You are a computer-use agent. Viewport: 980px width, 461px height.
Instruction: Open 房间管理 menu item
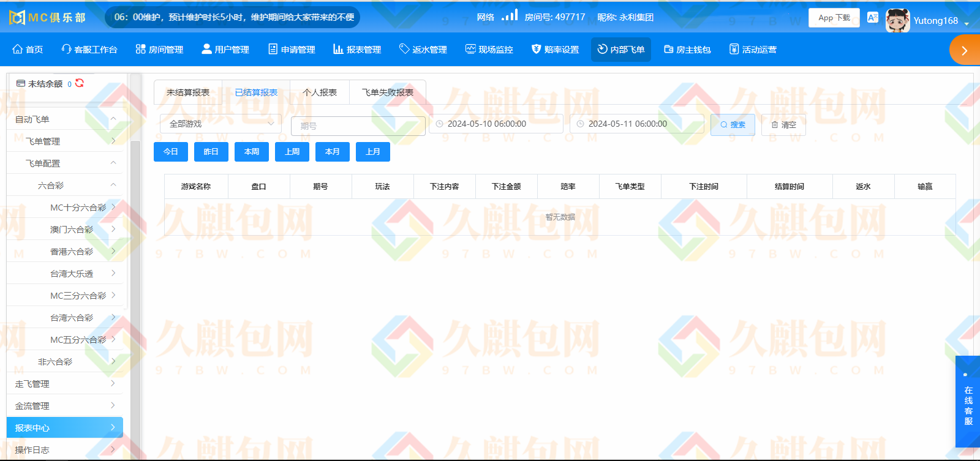tap(159, 50)
